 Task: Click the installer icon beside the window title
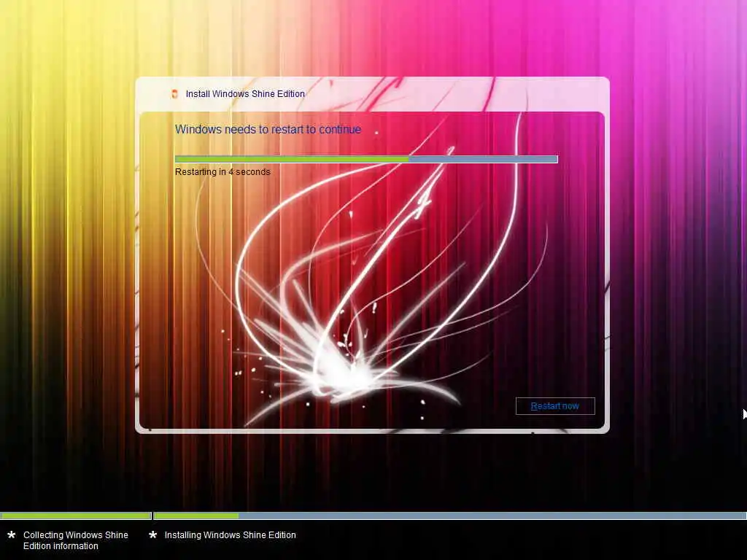click(x=175, y=94)
